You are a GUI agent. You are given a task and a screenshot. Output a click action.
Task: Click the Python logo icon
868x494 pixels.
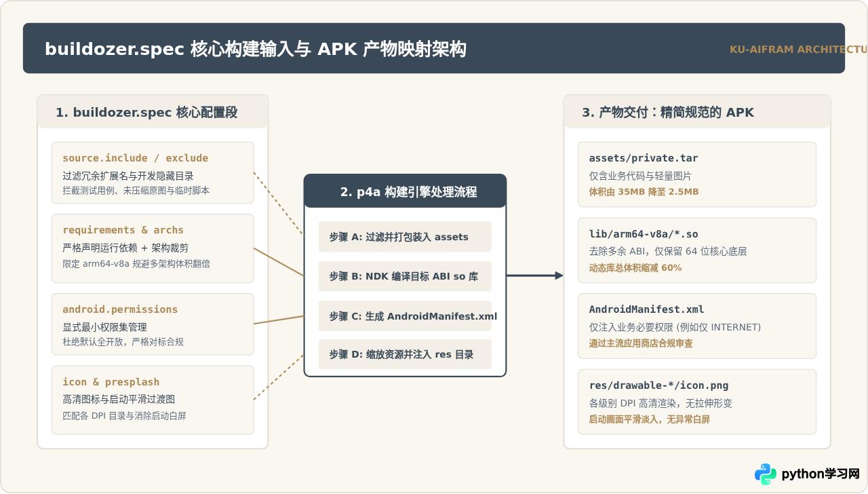tap(766, 474)
